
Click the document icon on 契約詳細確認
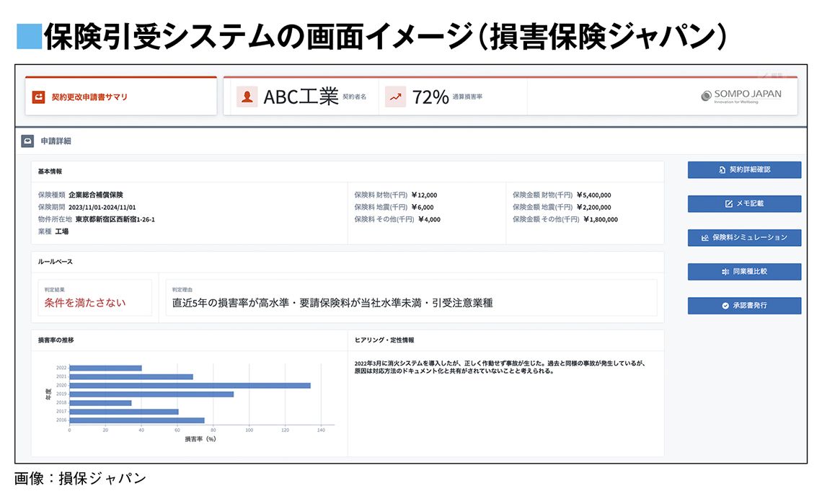click(x=722, y=170)
